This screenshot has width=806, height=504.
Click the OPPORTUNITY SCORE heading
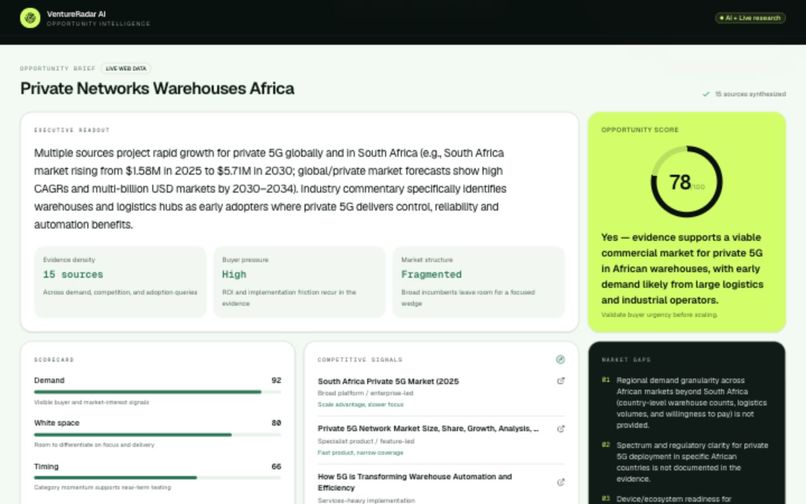[640, 130]
